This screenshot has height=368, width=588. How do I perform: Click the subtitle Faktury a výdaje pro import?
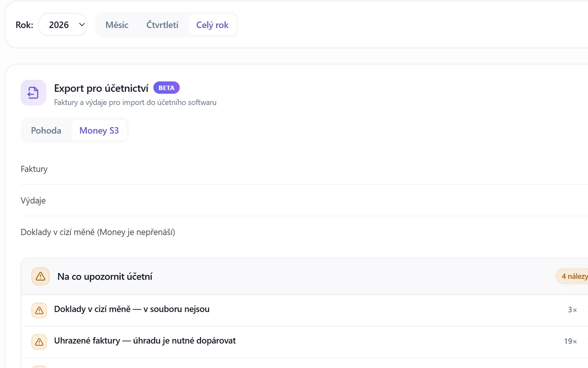click(x=135, y=102)
